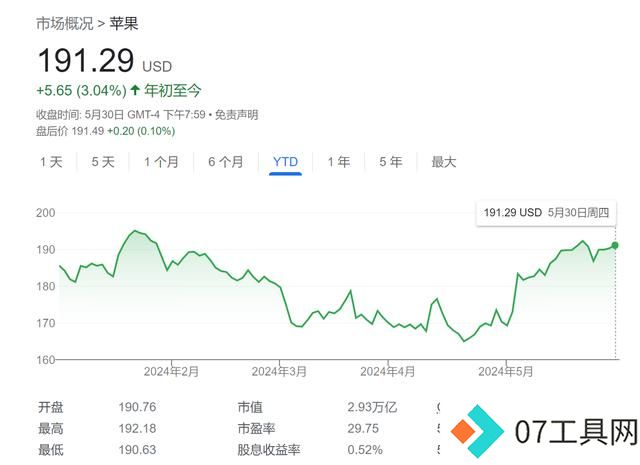
Task: Click the +5.65 (3.04%) change value
Action: coord(82,91)
